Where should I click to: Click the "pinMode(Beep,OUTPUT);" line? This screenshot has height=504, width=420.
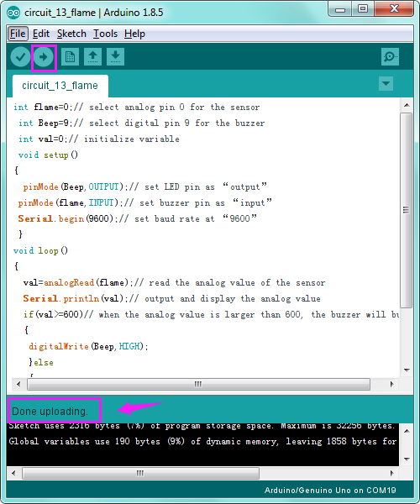145,186
